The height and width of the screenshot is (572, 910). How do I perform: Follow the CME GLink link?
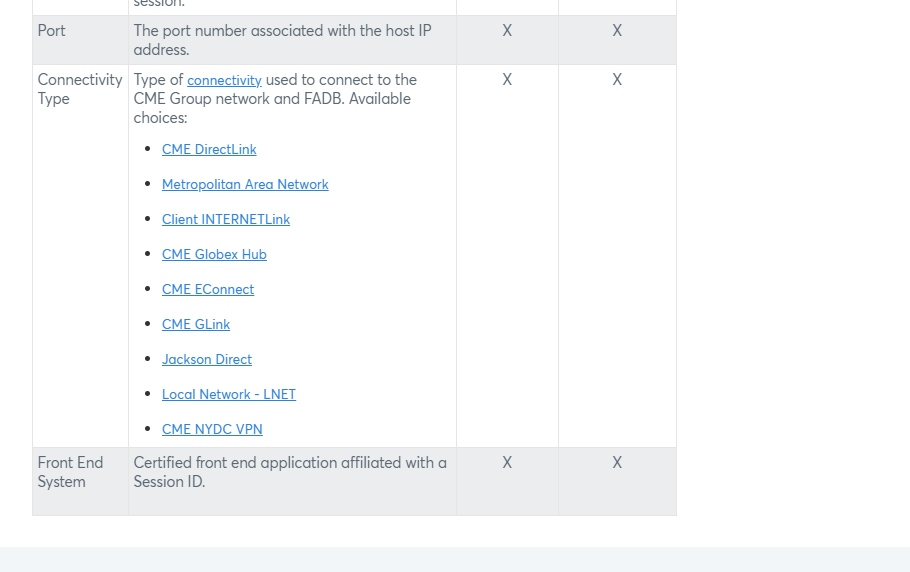pos(196,324)
